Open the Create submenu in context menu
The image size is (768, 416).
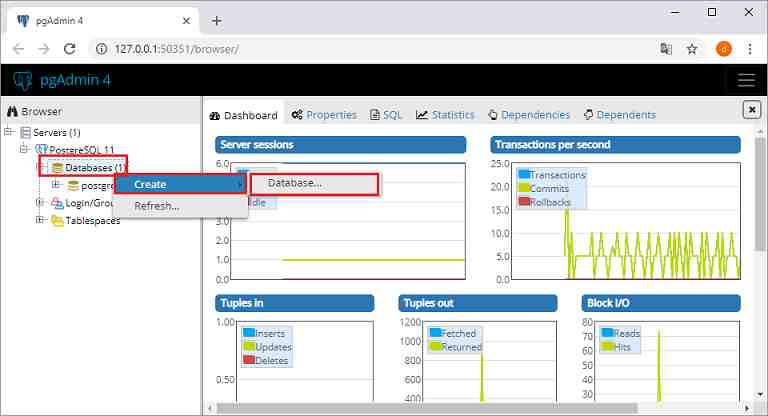180,184
